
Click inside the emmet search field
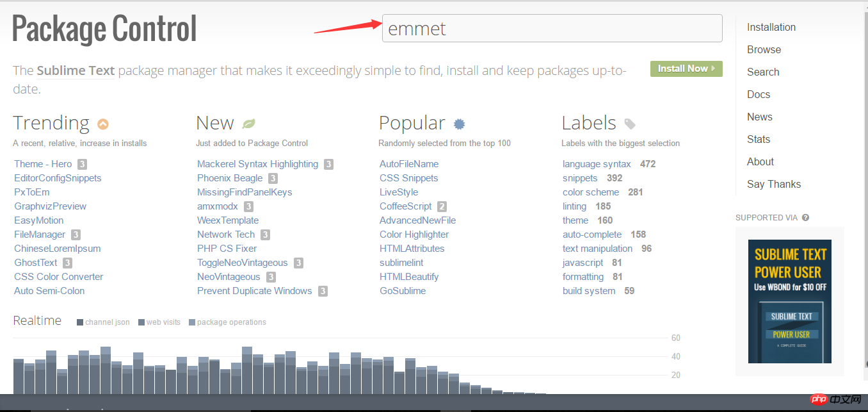click(x=552, y=28)
